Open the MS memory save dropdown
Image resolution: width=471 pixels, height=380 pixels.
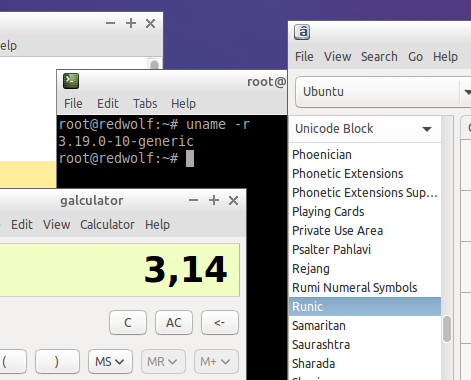(x=110, y=361)
